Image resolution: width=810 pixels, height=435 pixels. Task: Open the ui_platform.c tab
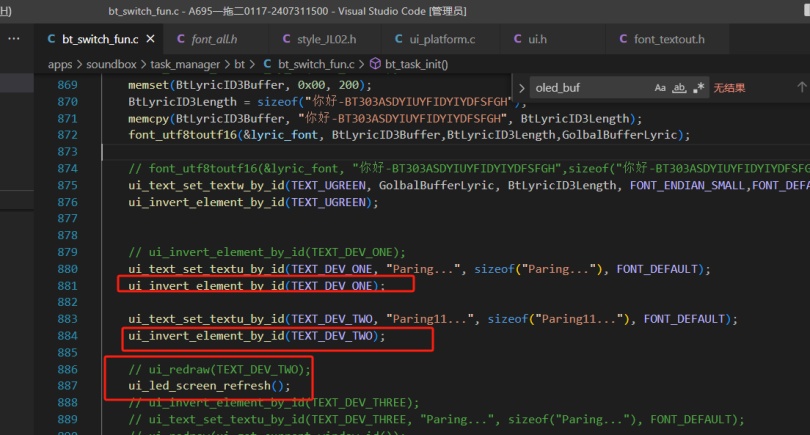click(x=442, y=39)
